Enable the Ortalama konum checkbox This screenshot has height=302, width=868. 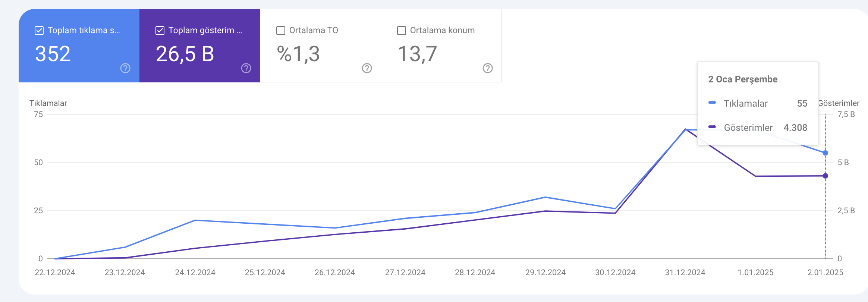pos(402,31)
